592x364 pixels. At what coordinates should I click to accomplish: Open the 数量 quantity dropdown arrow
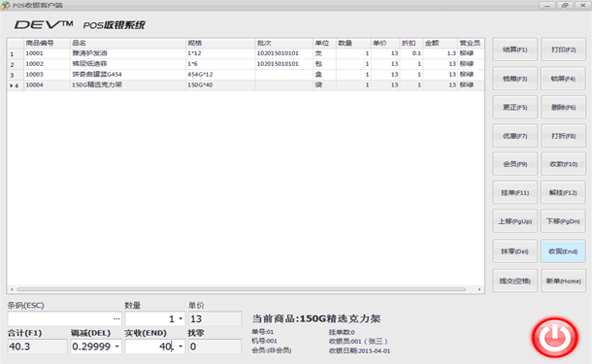pos(181,319)
